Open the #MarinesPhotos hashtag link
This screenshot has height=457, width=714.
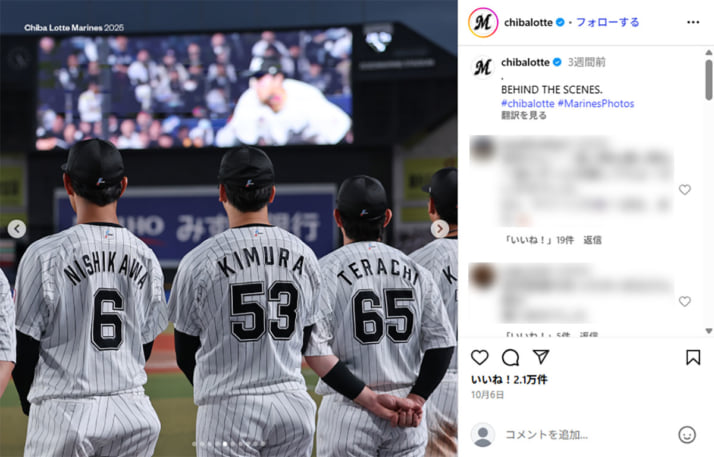tap(596, 103)
